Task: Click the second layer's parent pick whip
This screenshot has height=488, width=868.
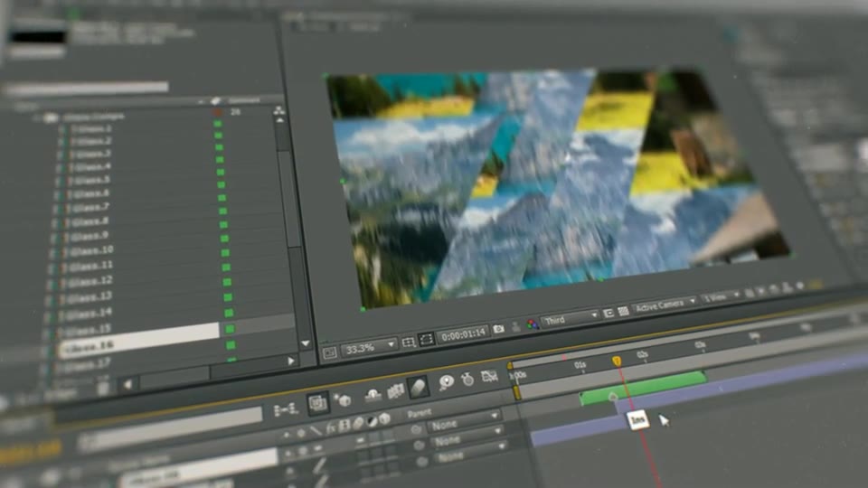Action: 419,445
